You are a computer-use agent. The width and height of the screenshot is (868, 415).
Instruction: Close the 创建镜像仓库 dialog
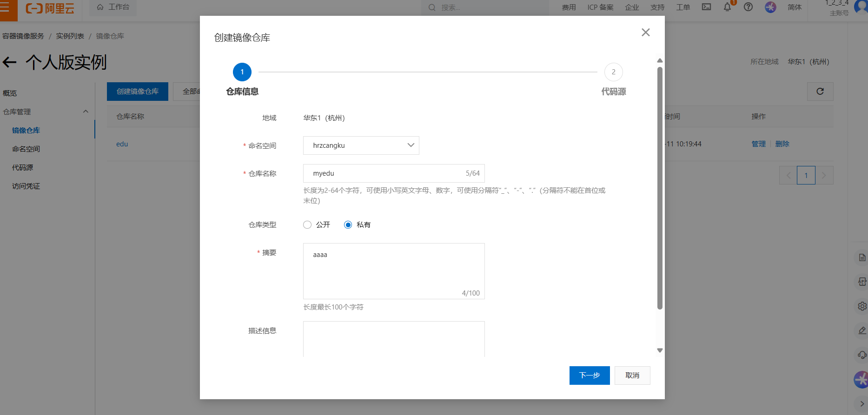pos(645,33)
